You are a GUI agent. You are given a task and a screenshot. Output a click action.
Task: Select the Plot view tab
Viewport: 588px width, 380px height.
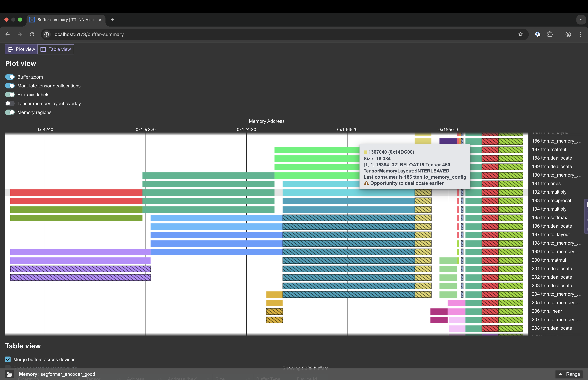point(21,49)
